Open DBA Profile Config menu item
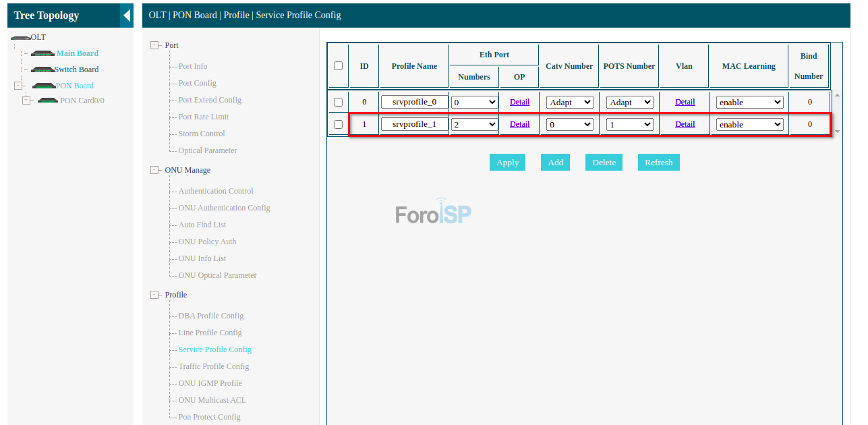Screen dimensions: 868x425 pos(210,316)
